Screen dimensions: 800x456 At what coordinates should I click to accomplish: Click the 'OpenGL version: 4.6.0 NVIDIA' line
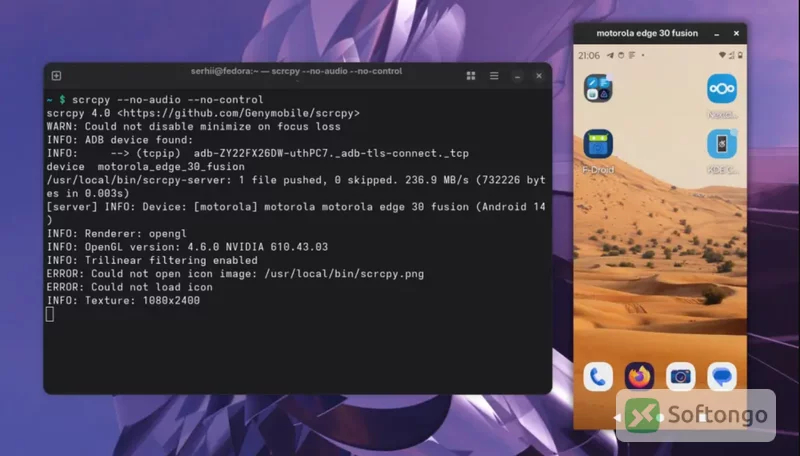click(187, 247)
